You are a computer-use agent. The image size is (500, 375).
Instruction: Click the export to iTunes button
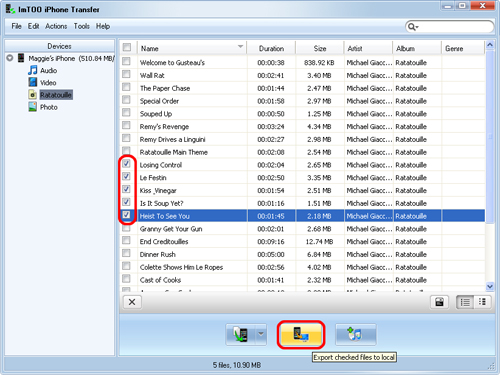(x=356, y=334)
